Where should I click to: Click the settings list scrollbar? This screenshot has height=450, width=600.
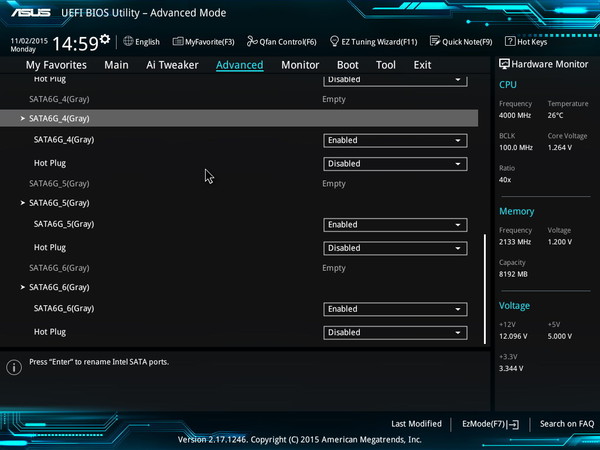tap(485, 289)
